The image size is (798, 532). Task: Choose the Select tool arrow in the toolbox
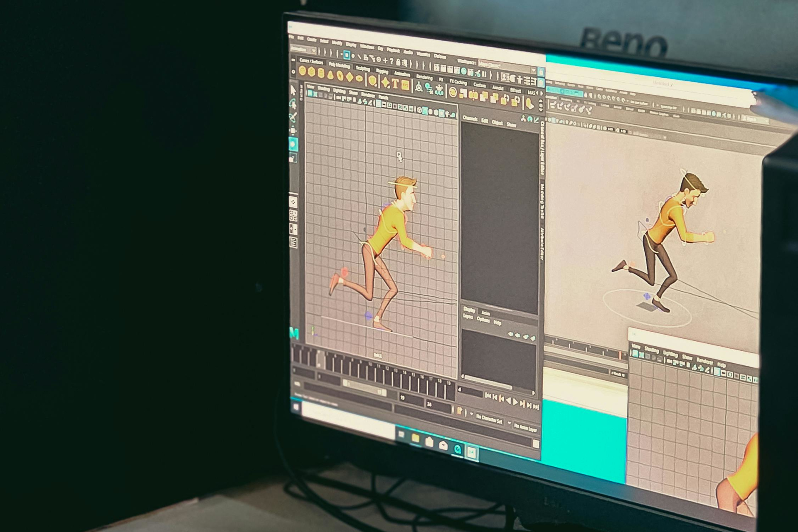coord(293,90)
